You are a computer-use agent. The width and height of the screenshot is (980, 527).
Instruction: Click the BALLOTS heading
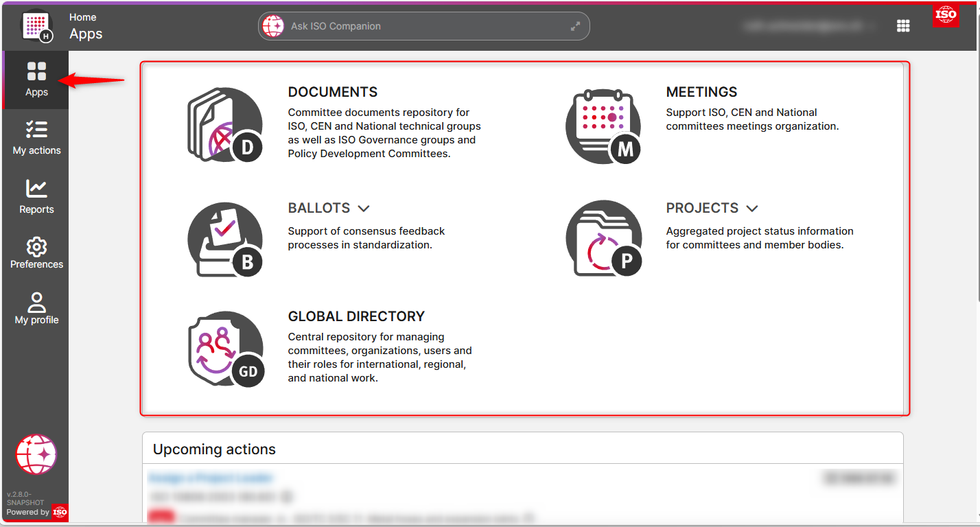pyautogui.click(x=319, y=208)
